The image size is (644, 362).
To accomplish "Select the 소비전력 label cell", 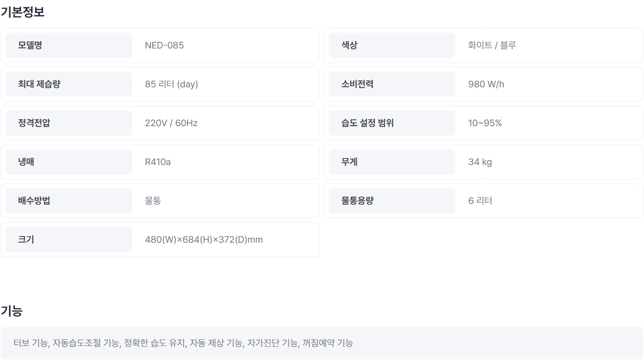I will pos(392,84).
